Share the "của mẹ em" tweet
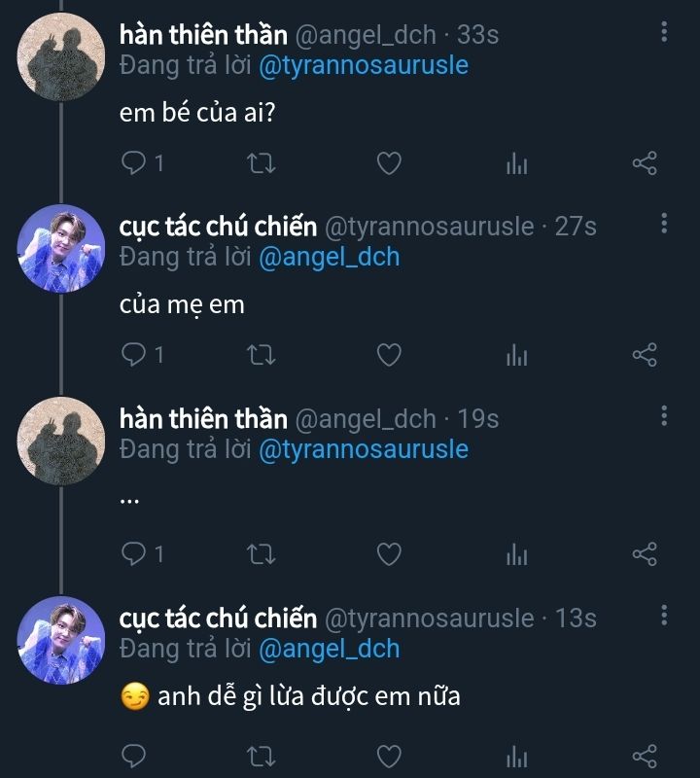Image resolution: width=700 pixels, height=778 pixels. 645,355
